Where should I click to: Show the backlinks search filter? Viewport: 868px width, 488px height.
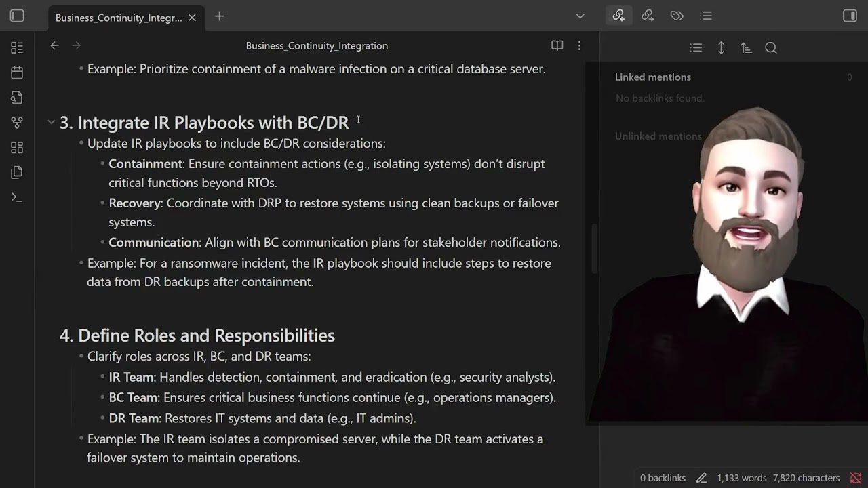pos(771,48)
